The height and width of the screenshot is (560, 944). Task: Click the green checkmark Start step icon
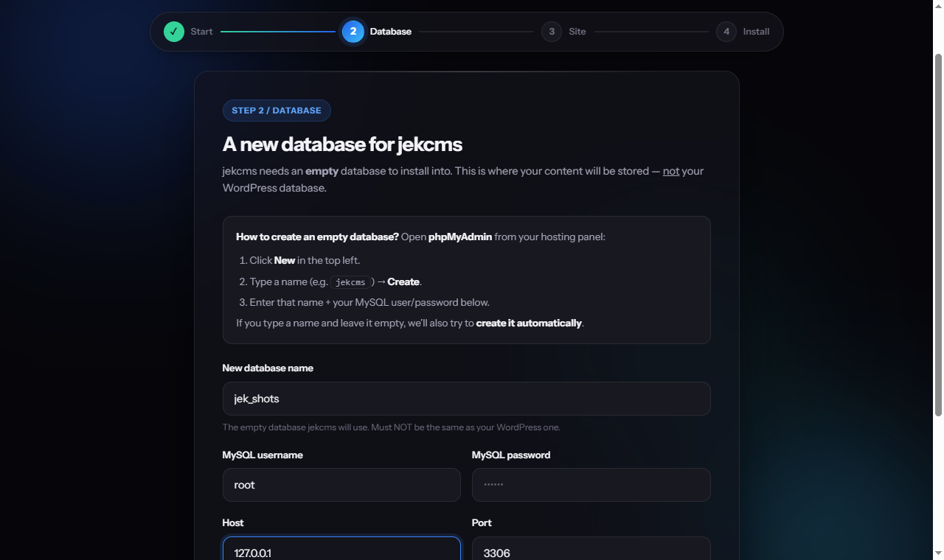click(x=174, y=32)
